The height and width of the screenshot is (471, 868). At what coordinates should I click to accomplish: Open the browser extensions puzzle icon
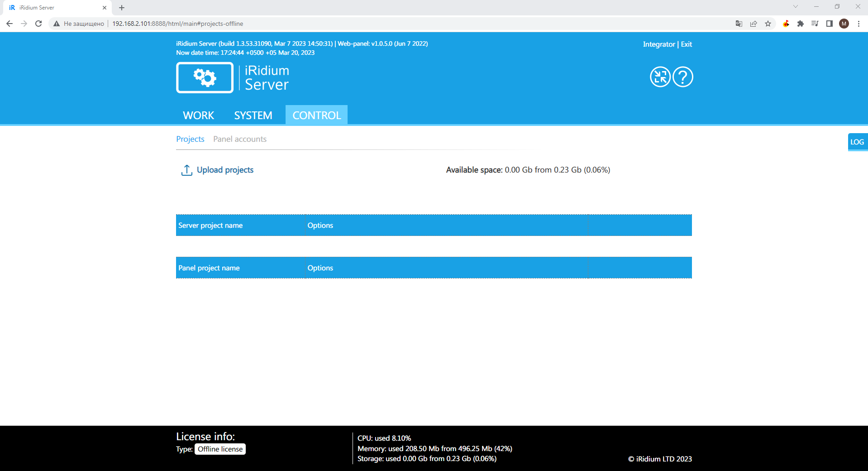pos(801,24)
